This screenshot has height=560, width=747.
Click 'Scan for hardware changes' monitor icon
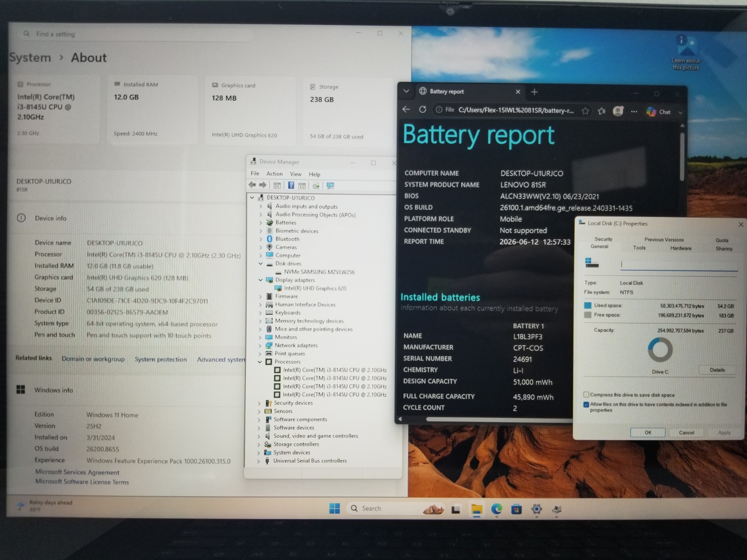tap(331, 186)
